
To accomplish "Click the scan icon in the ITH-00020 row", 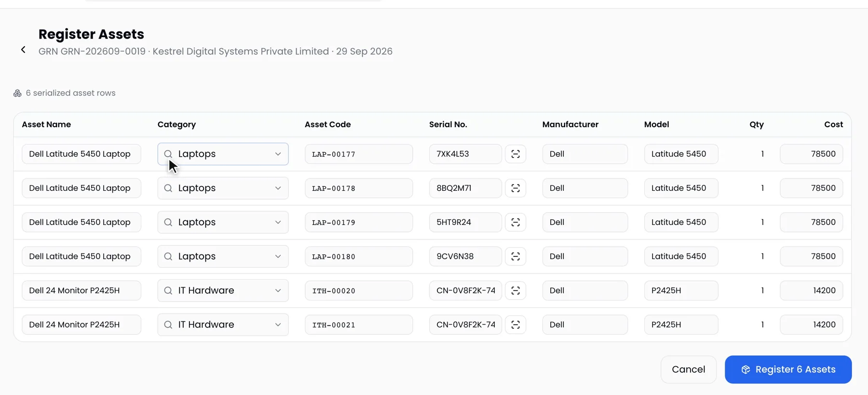I will pos(515,291).
